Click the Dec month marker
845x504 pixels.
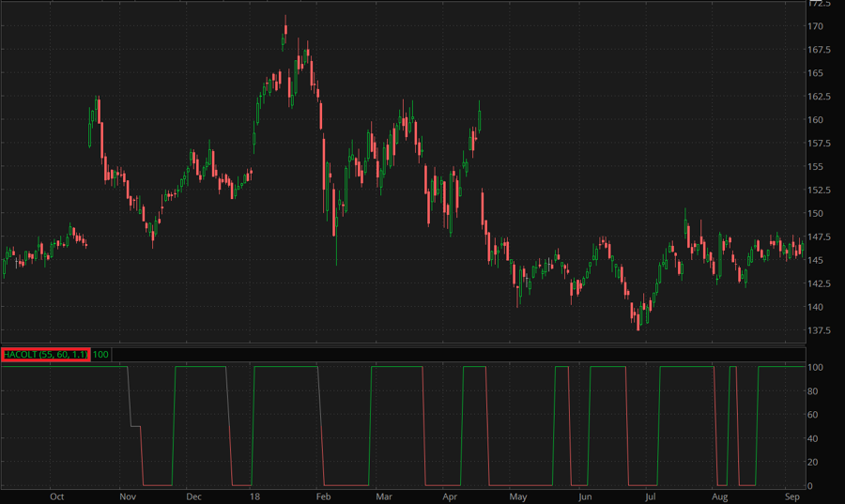click(x=192, y=496)
